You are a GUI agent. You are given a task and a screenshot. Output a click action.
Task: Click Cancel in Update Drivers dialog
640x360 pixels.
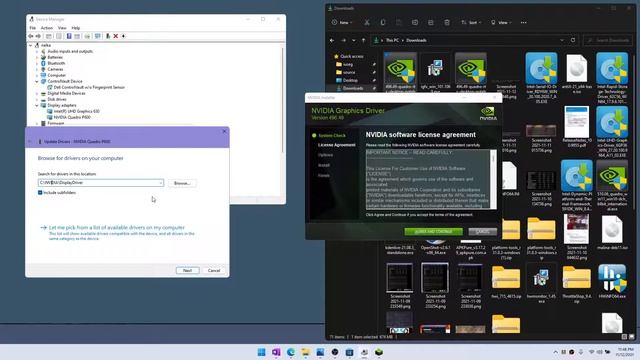pos(214,271)
